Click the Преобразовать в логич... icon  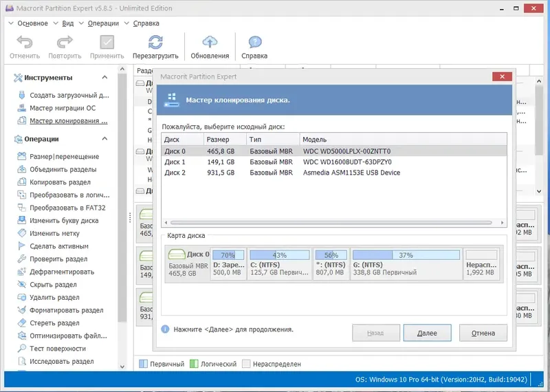point(22,195)
